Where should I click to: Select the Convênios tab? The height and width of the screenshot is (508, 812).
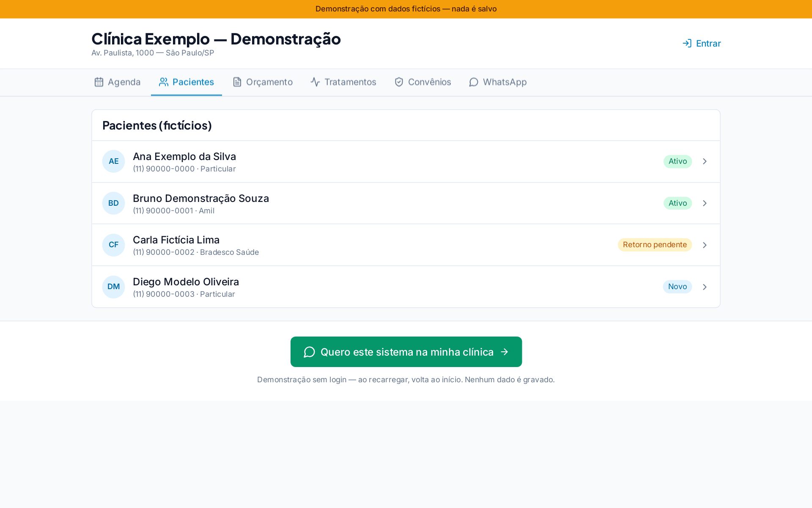coord(422,82)
